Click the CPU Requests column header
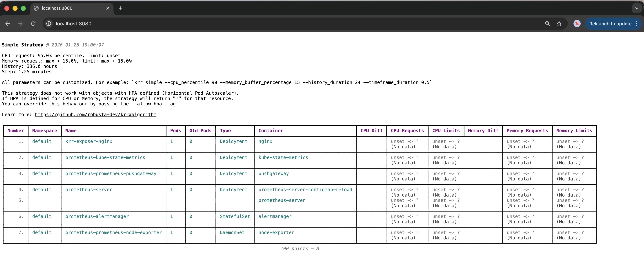This screenshot has height=258, width=644. [407, 130]
